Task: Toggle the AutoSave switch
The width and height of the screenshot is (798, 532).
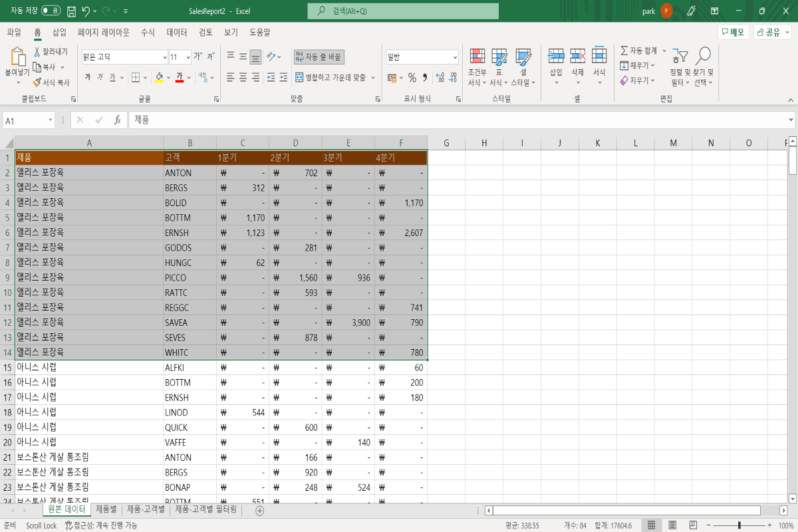Action: click(51, 11)
